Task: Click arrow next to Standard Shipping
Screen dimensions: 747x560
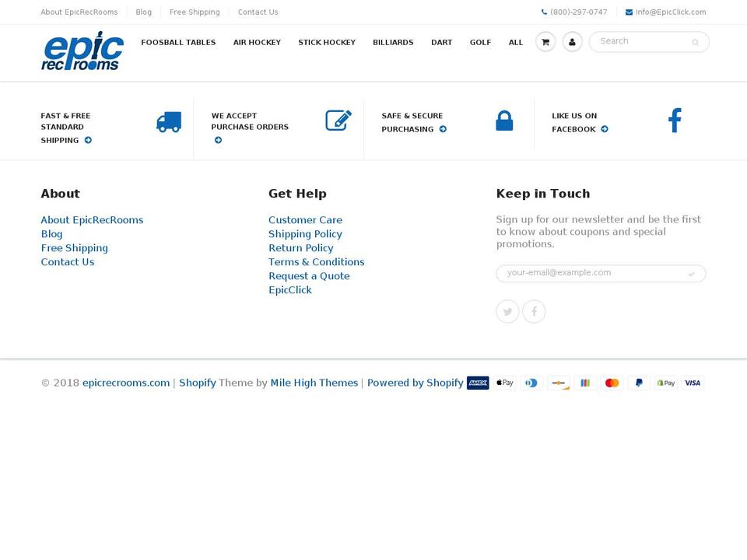Action: click(88, 140)
